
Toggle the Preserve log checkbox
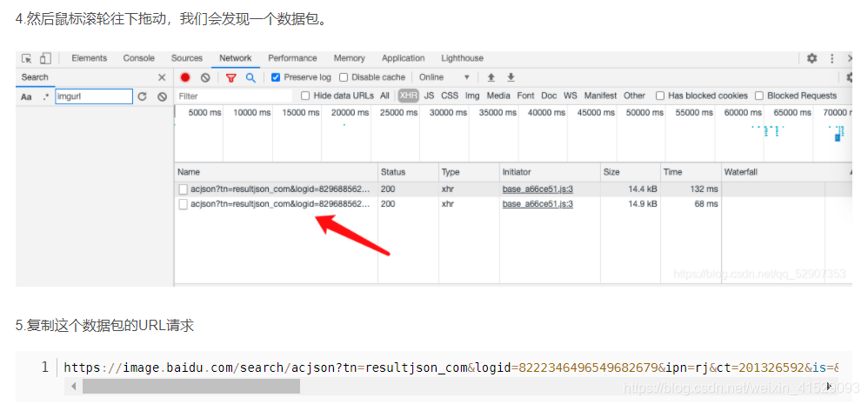(x=276, y=77)
